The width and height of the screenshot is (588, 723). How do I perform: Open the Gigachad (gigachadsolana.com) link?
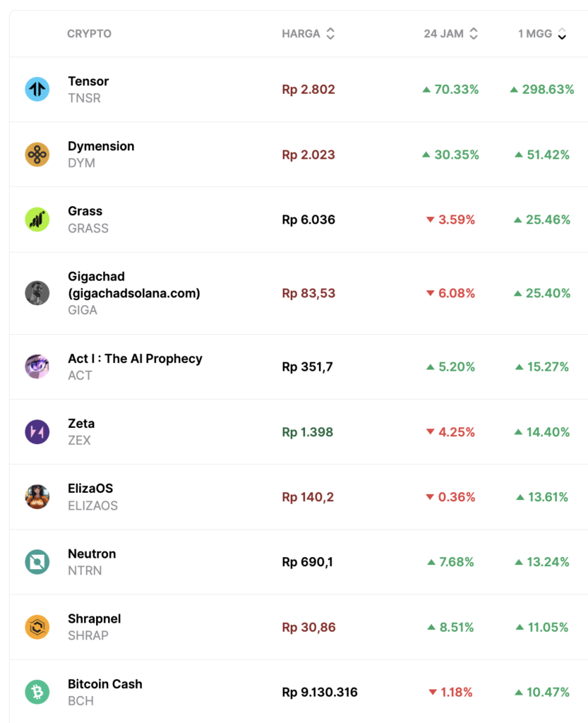pos(133,285)
